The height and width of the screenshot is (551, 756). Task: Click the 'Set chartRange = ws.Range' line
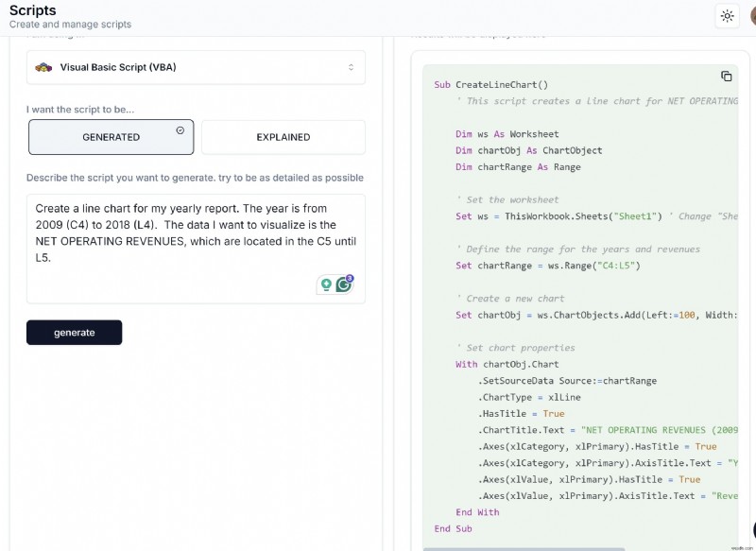548,266
